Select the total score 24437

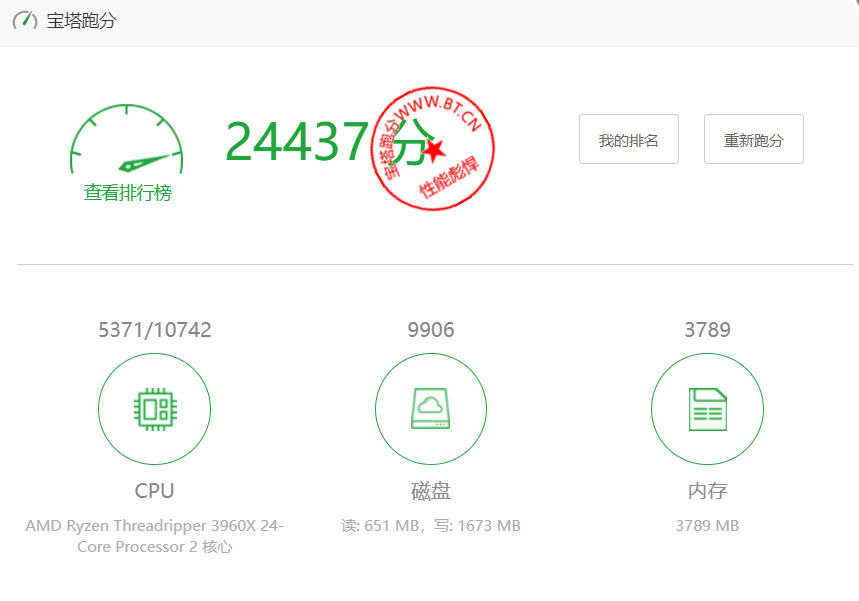click(x=296, y=142)
